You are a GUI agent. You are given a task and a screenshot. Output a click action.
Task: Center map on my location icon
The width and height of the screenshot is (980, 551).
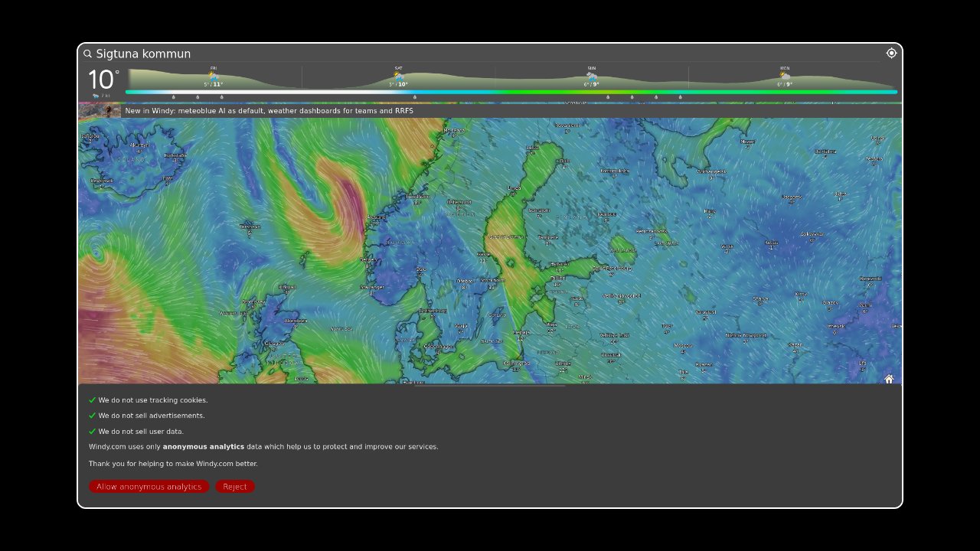pyautogui.click(x=891, y=53)
